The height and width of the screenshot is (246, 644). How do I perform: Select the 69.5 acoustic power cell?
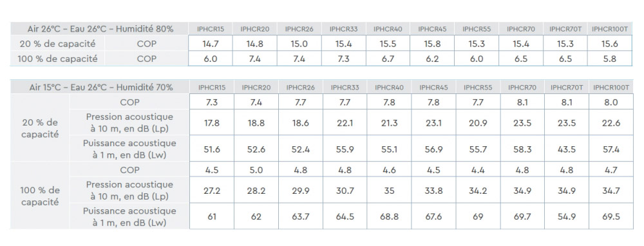(x=611, y=216)
